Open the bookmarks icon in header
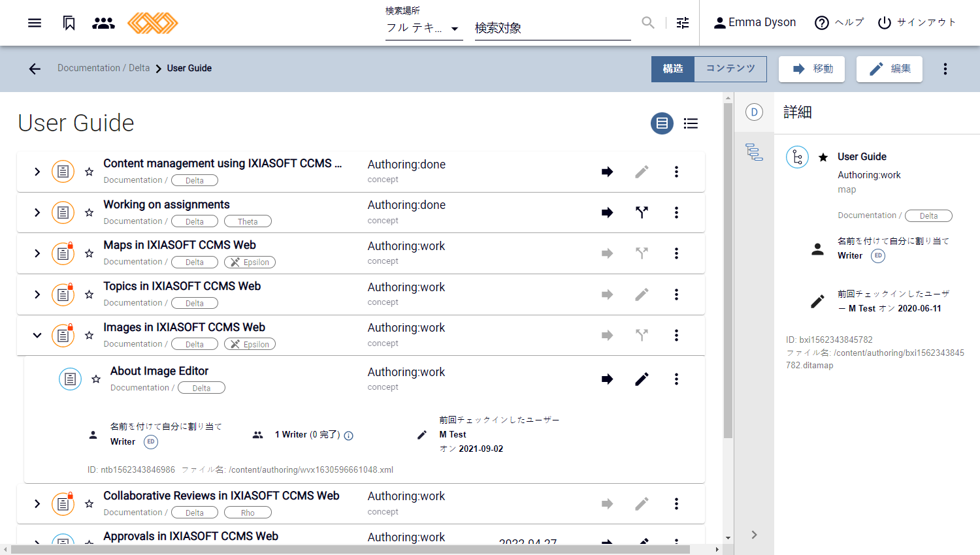 click(x=69, y=23)
